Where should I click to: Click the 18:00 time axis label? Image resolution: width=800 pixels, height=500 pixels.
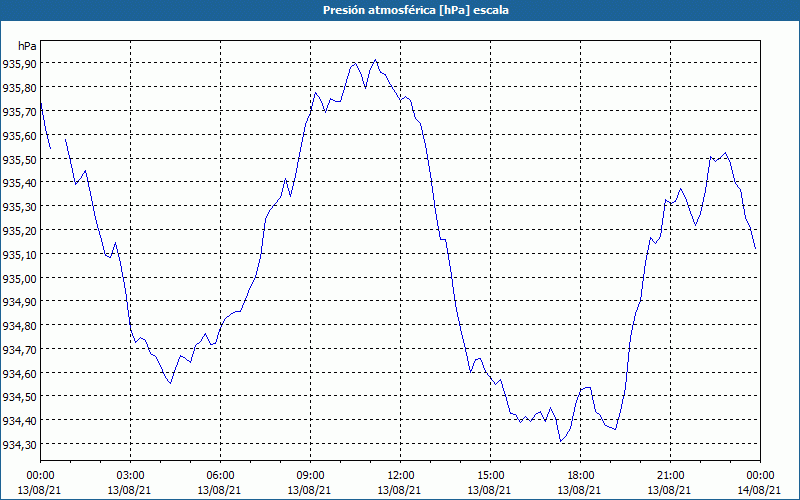pyautogui.click(x=580, y=476)
